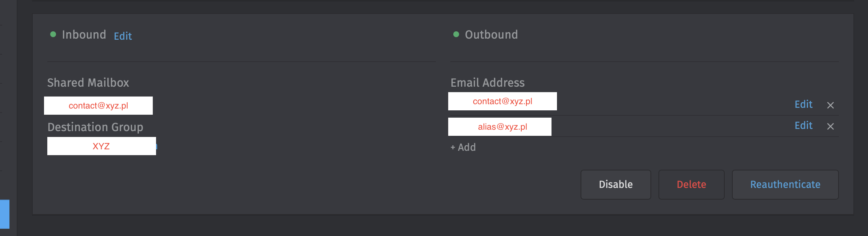Click the green Inbound status dot
Viewport: 868px width, 236px height.
53,34
